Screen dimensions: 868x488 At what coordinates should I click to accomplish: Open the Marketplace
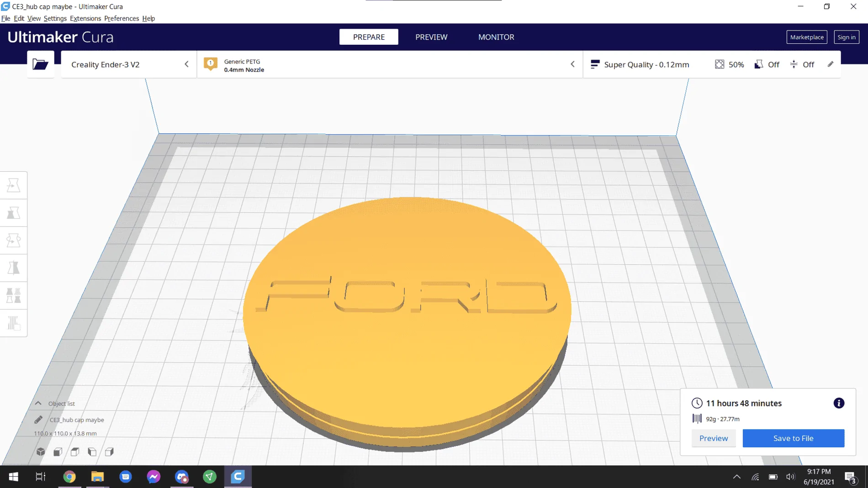(807, 37)
